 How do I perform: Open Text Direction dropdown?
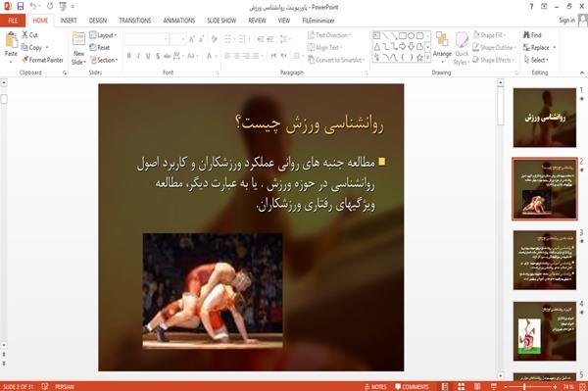click(329, 35)
